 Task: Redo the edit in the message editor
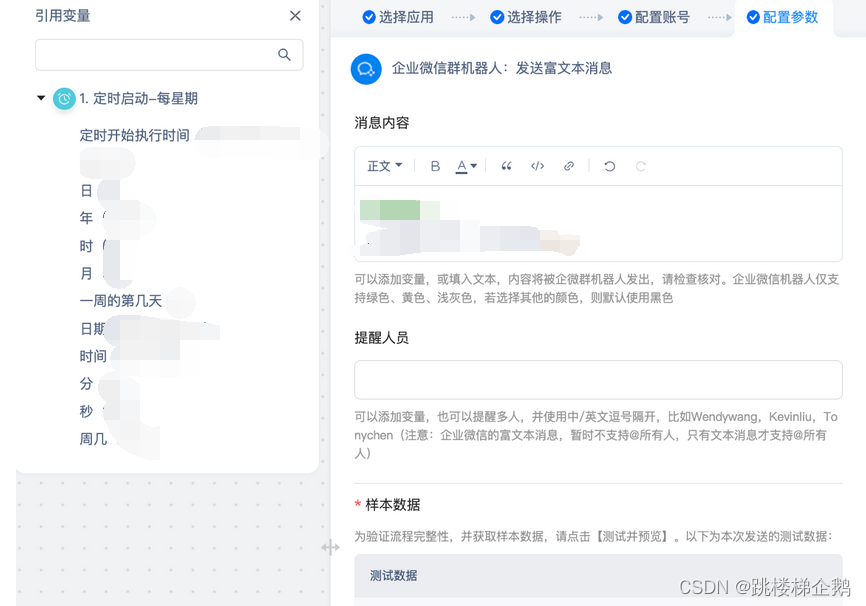pyautogui.click(x=641, y=166)
